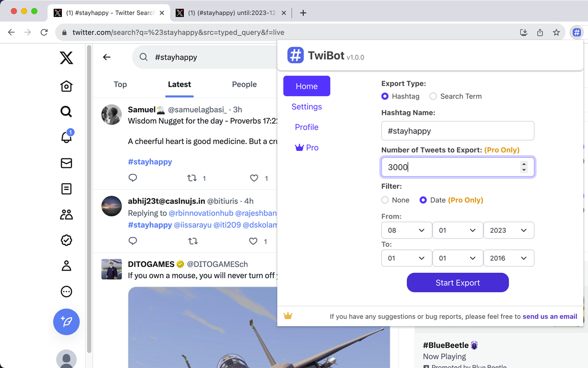Switch to the Top tweets tab
588x368 pixels.
(x=120, y=84)
